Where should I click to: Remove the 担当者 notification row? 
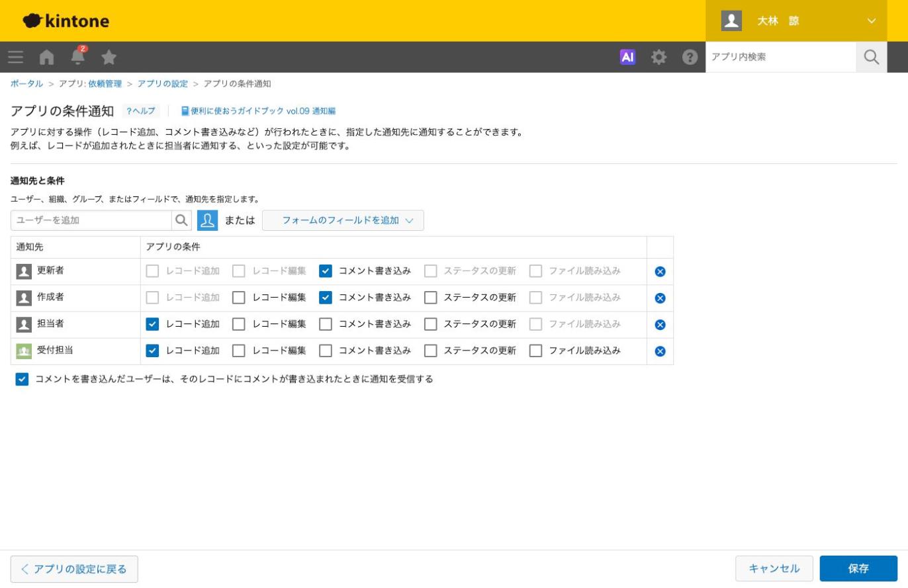point(660,324)
